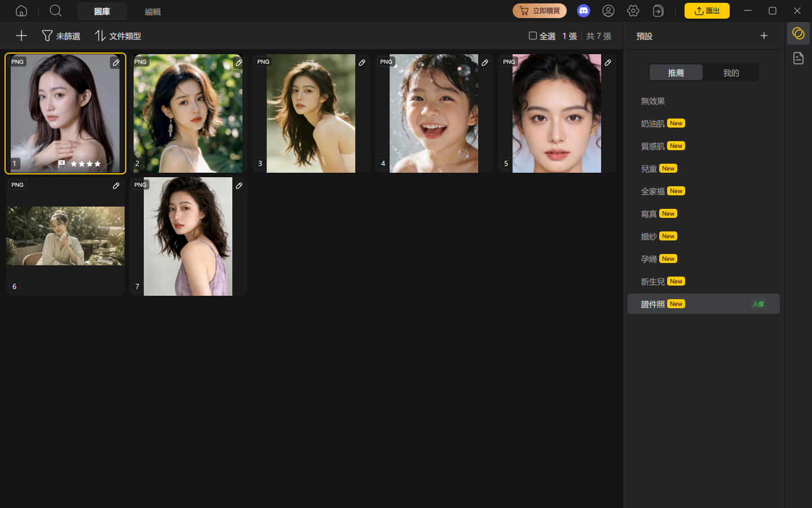Switch to the 編輯 tab
This screenshot has height=508, width=812.
[x=153, y=11]
